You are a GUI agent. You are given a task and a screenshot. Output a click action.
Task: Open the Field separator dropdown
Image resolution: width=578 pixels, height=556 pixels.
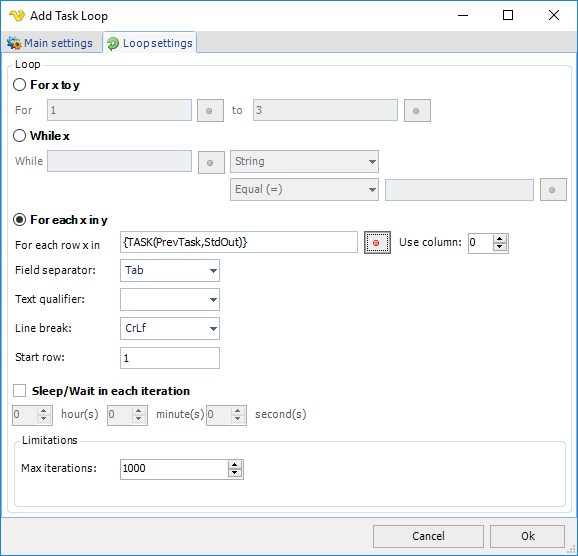[170, 271]
